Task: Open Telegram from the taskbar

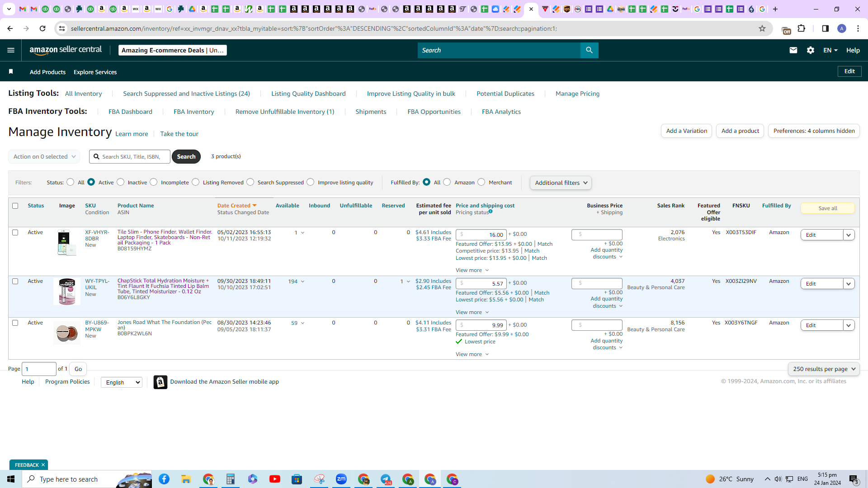Action: (386, 479)
